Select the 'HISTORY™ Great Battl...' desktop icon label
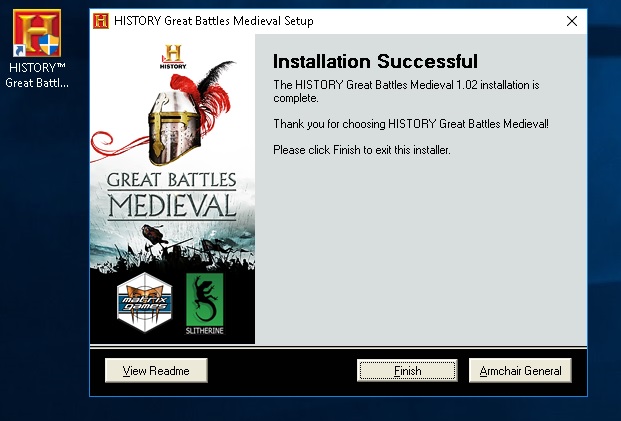This screenshot has height=421, width=621. pos(37,75)
